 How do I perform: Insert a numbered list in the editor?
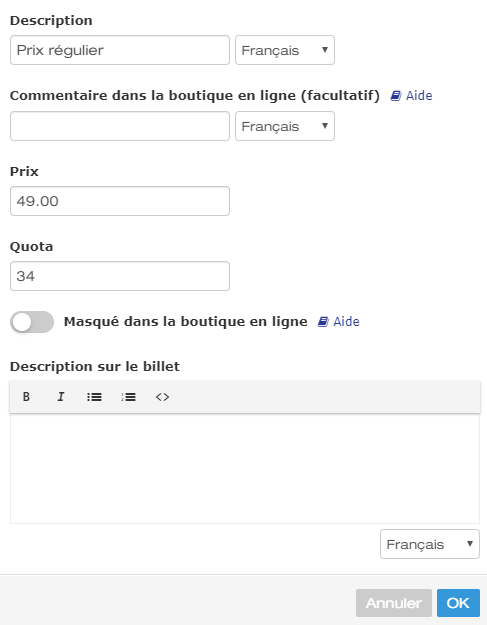pyautogui.click(x=128, y=397)
